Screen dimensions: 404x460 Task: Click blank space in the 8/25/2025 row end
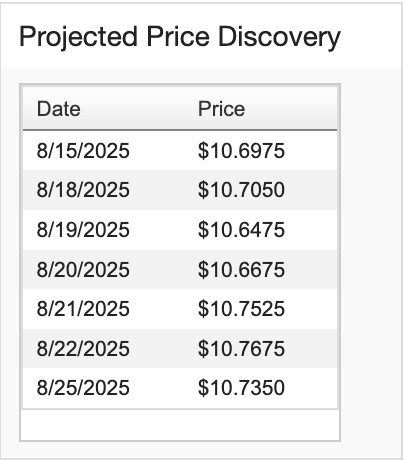coord(312,388)
